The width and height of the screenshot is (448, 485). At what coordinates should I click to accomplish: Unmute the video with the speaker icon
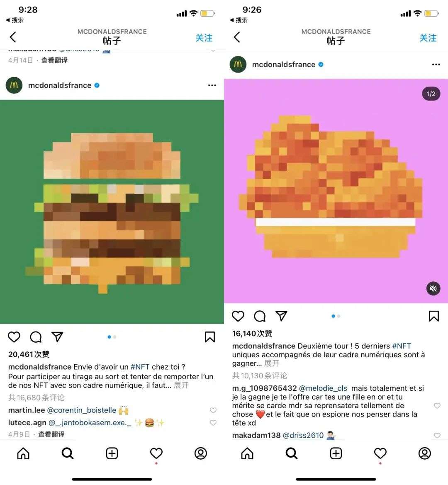point(433,289)
